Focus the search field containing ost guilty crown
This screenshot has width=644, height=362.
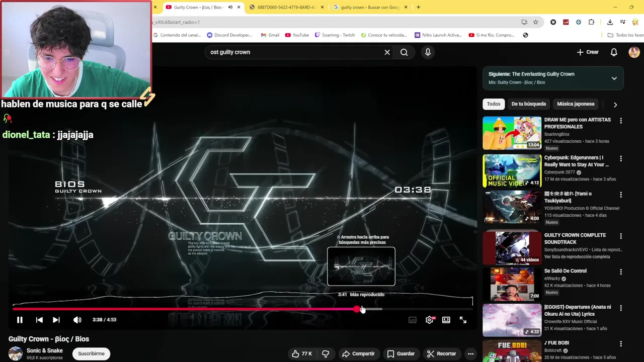click(x=294, y=52)
